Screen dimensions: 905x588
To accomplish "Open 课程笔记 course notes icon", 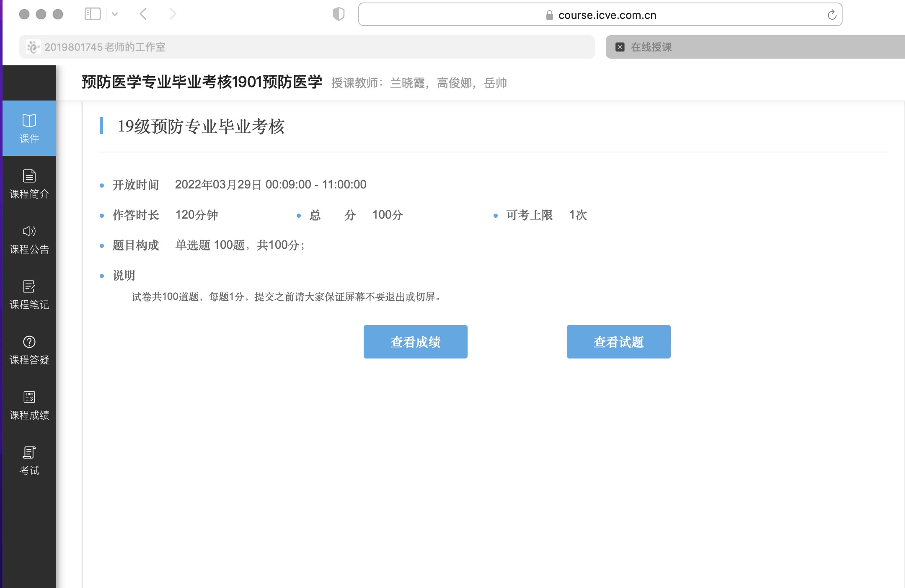I will pyautogui.click(x=29, y=286).
